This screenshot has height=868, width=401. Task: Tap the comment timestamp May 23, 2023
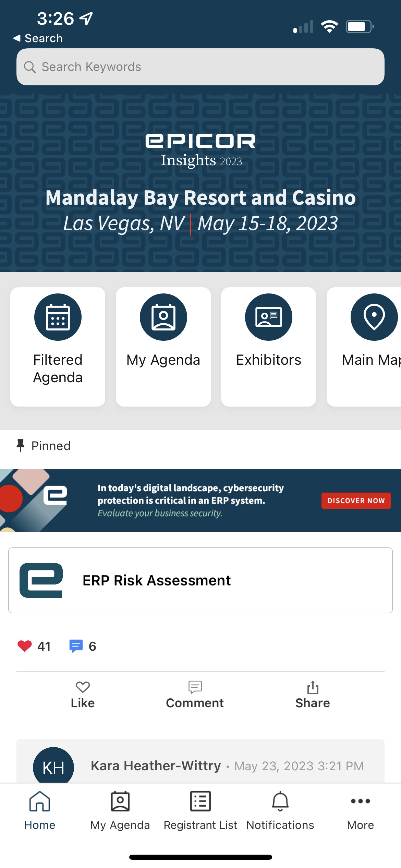pyautogui.click(x=299, y=766)
